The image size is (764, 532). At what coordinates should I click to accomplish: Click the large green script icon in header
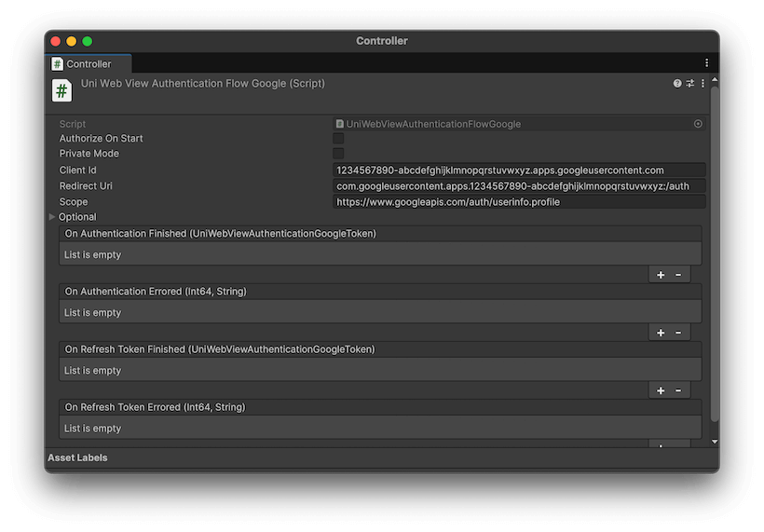tap(61, 90)
